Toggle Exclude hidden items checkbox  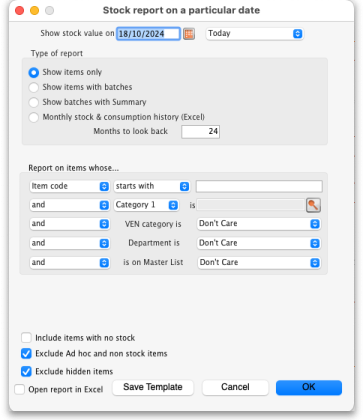click(x=26, y=371)
